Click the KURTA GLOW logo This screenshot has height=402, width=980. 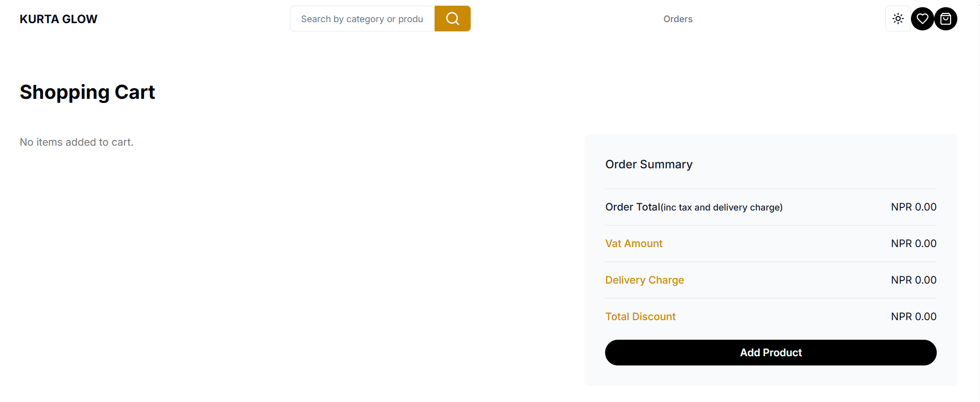(58, 19)
